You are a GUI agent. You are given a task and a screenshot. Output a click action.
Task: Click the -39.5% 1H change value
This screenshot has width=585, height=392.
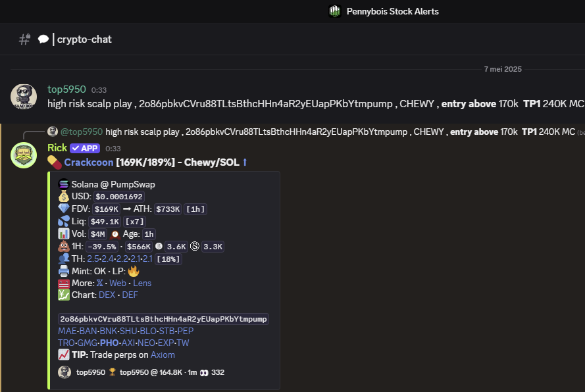click(102, 247)
